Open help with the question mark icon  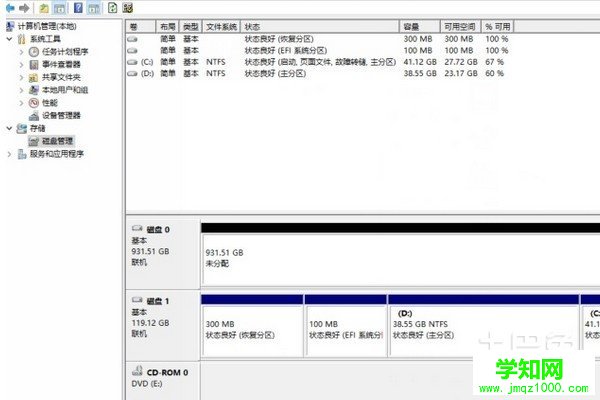click(x=78, y=8)
